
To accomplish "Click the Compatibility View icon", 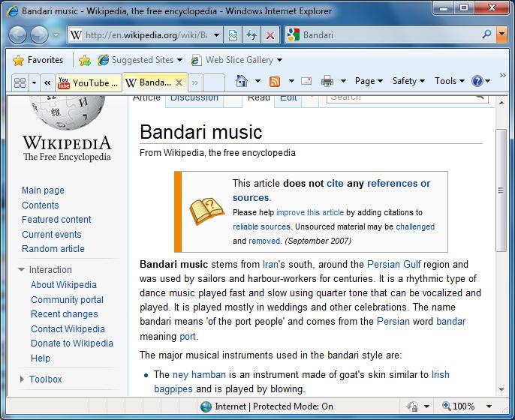I will [233, 34].
